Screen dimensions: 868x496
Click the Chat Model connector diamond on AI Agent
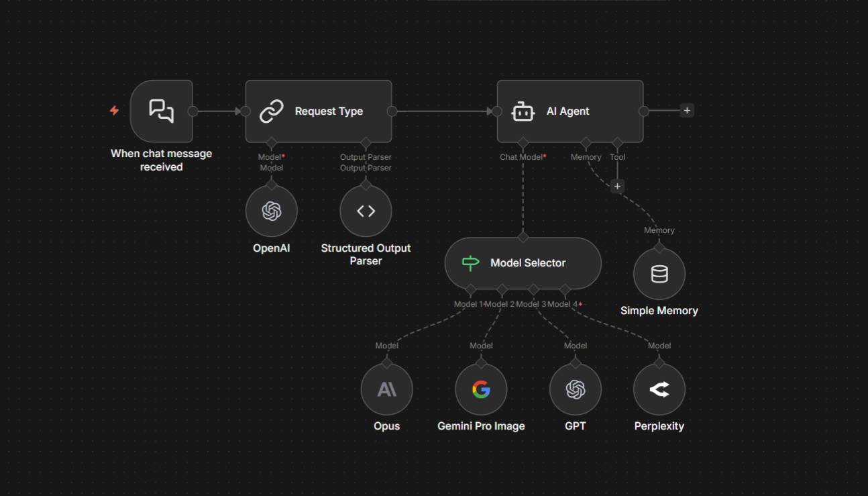point(523,142)
